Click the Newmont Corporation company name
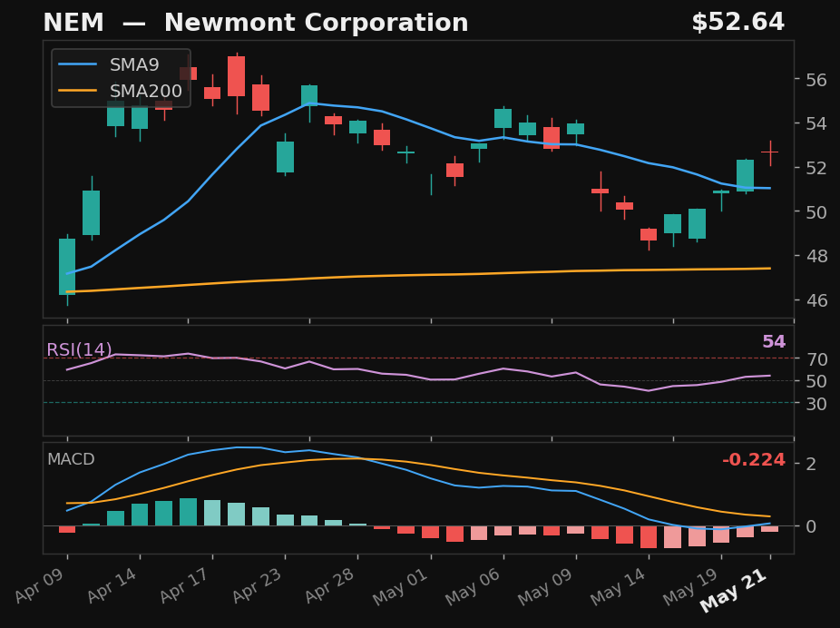Image resolution: width=840 pixels, height=628 pixels. coord(316,23)
